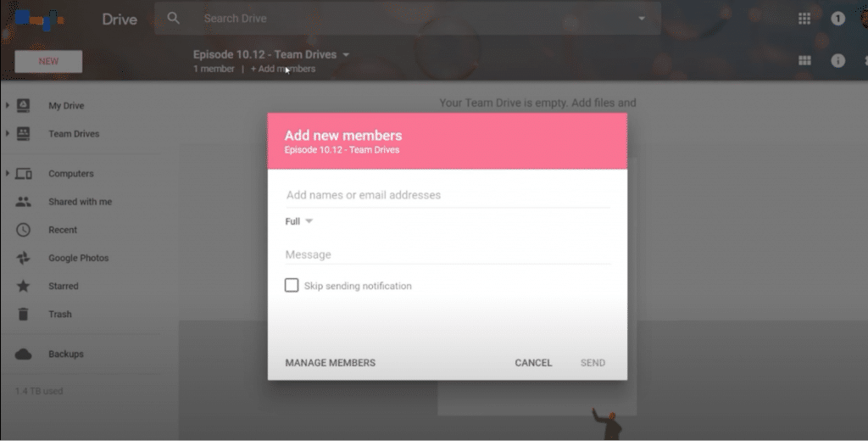Open Trash via the bin icon
868x441 pixels.
[24, 314]
